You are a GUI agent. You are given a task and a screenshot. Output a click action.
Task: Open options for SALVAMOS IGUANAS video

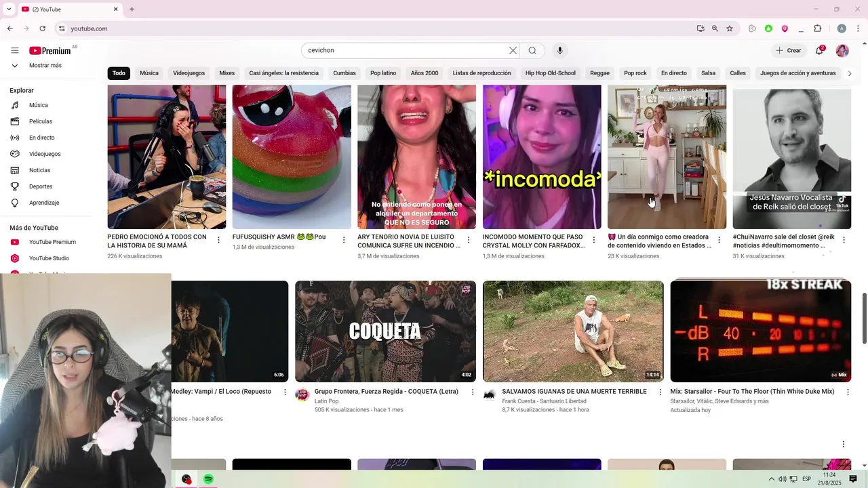coord(660,392)
